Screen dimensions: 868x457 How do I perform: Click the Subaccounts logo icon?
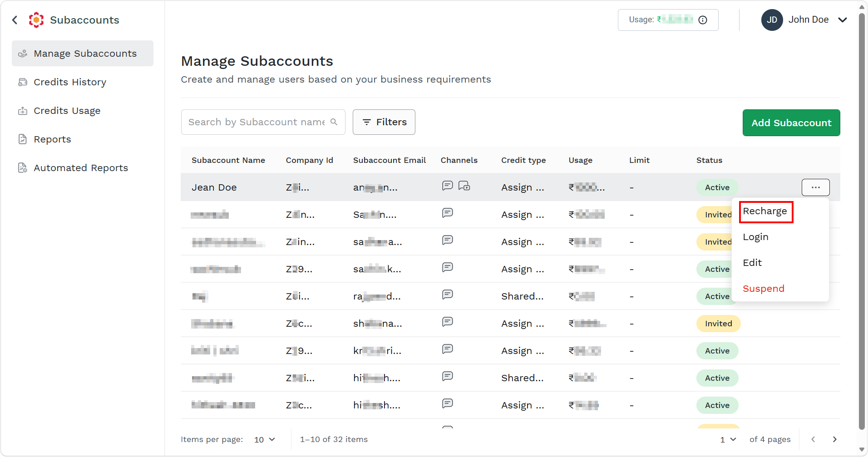coord(36,20)
